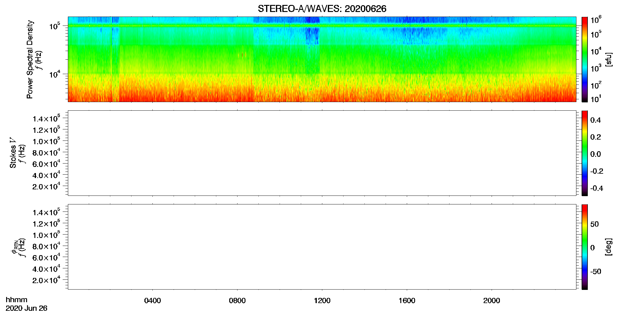Click the phi RTN degrees color bar
The width and height of the screenshot is (644, 332).
585,247
